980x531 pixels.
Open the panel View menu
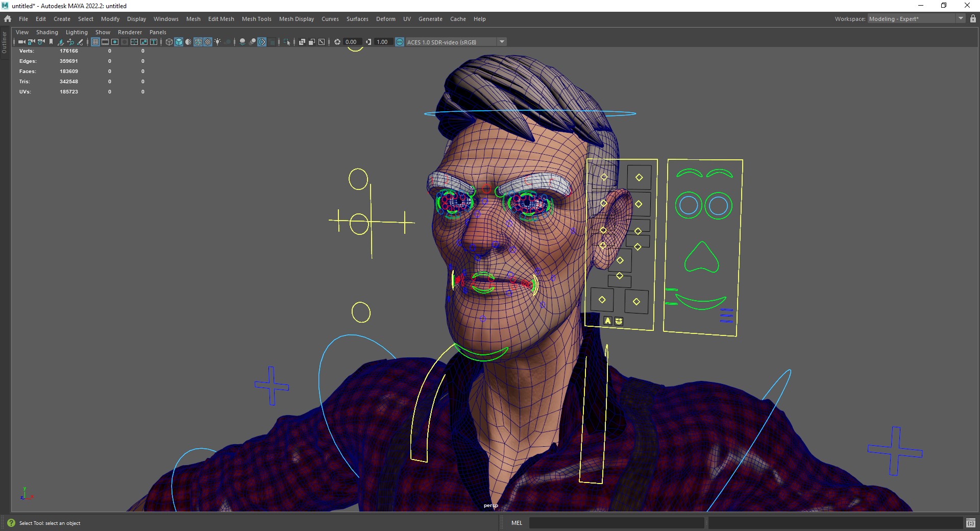[22, 32]
